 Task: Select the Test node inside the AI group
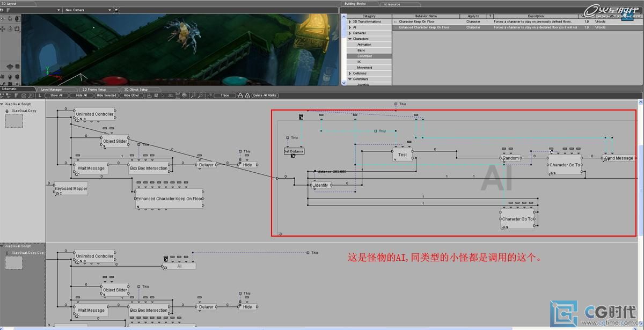tap(402, 155)
